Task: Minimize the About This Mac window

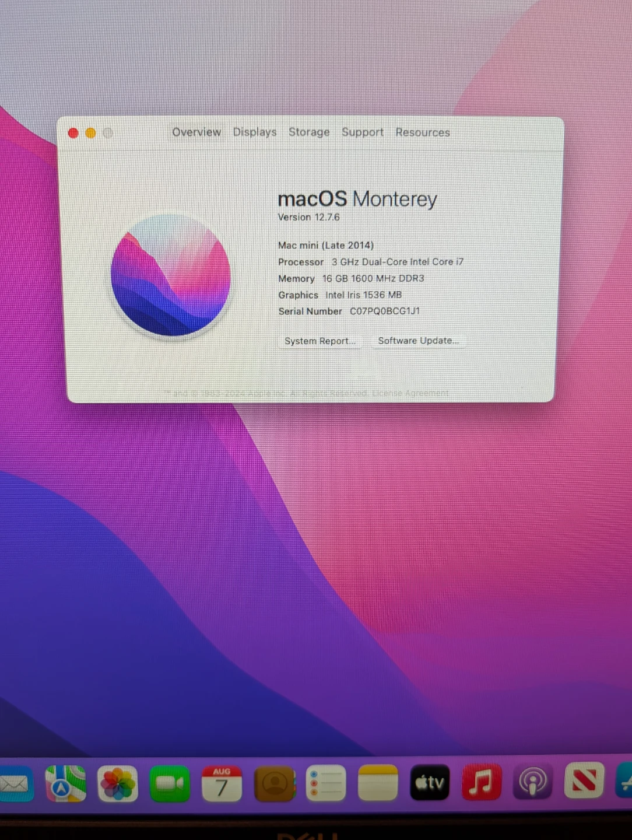Action: click(90, 133)
